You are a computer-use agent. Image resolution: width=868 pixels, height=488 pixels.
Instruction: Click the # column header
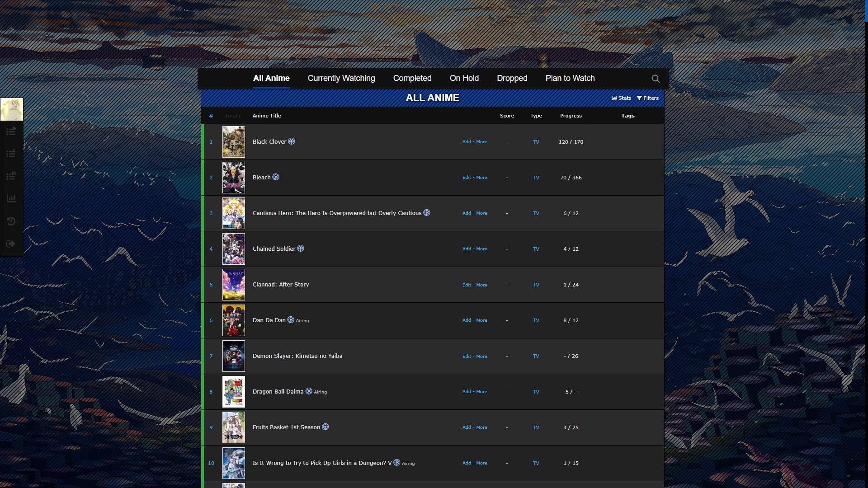pos(211,116)
